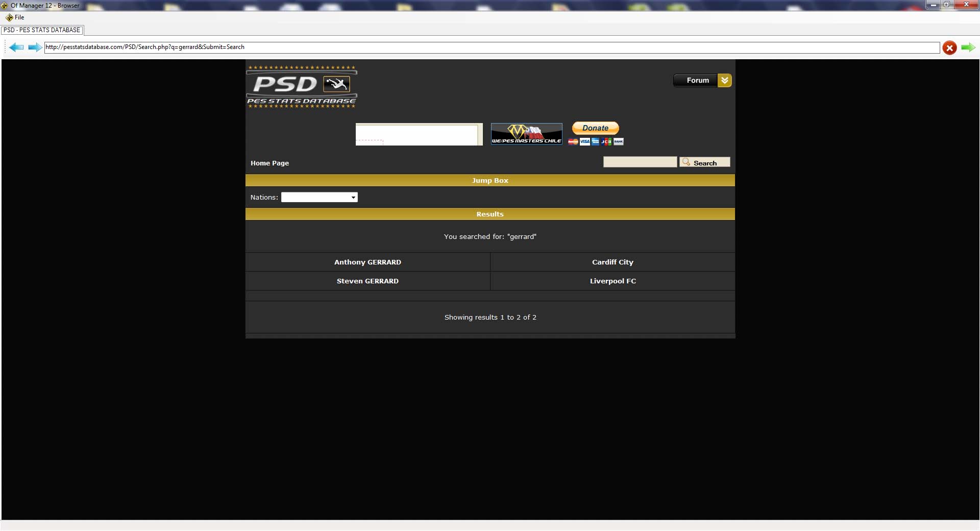The height and width of the screenshot is (531, 980).
Task: Click the green go arrow icon
Action: 968,47
